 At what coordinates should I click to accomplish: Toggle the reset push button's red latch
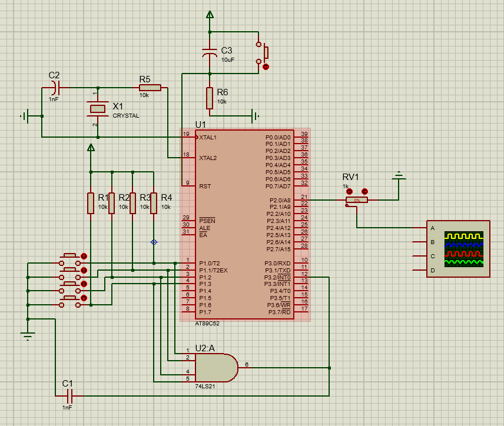tap(266, 67)
